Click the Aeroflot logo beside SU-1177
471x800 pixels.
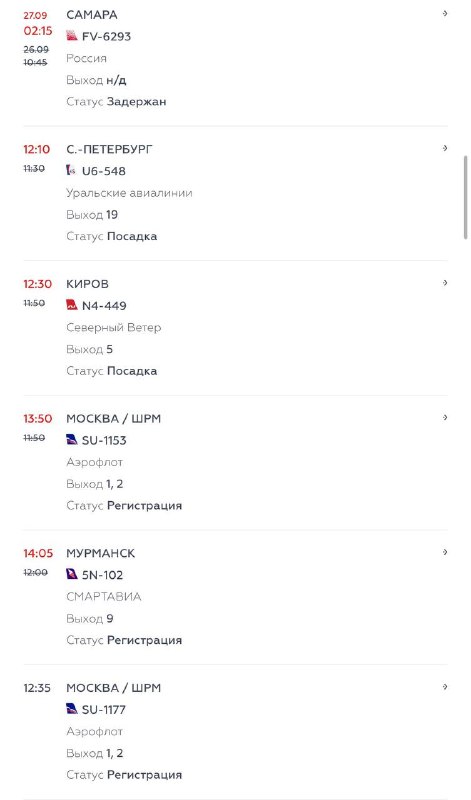tap(72, 709)
